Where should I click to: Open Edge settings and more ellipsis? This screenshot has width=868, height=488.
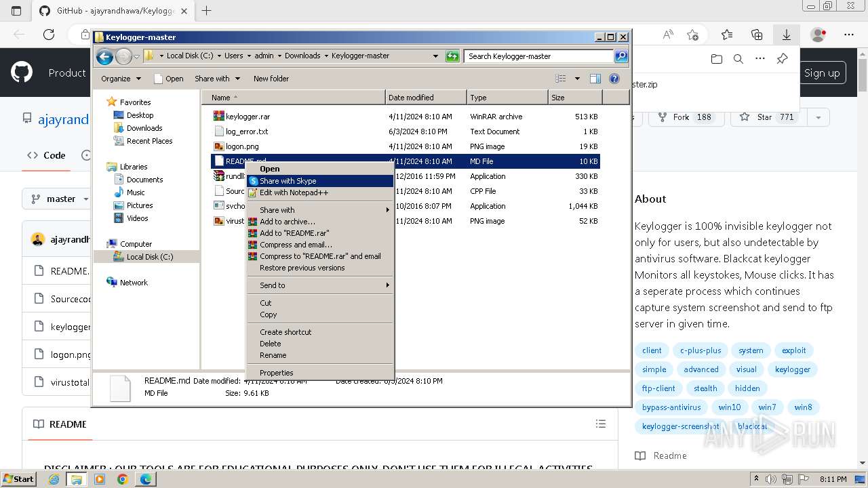(849, 35)
